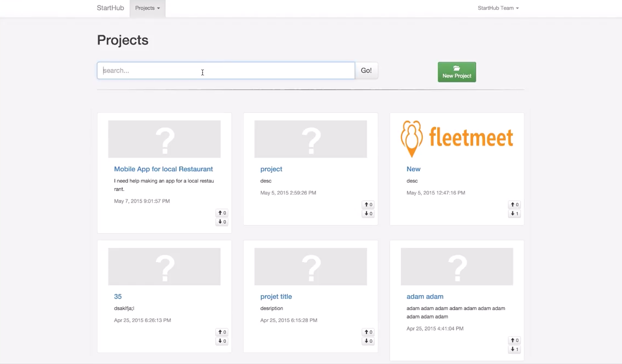Click the upvote arrow on 'project' card

tap(368, 204)
